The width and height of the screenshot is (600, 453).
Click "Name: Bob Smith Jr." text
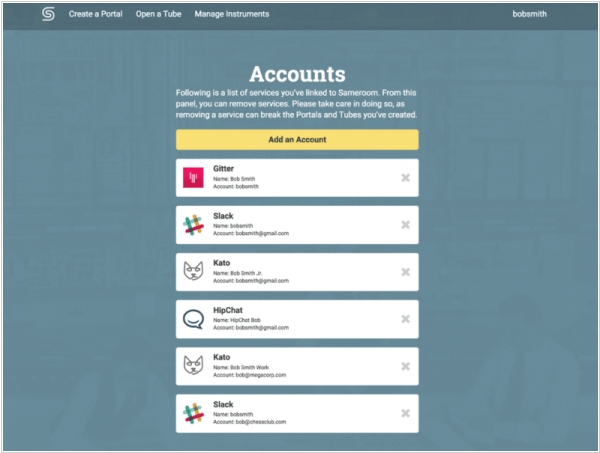point(238,273)
